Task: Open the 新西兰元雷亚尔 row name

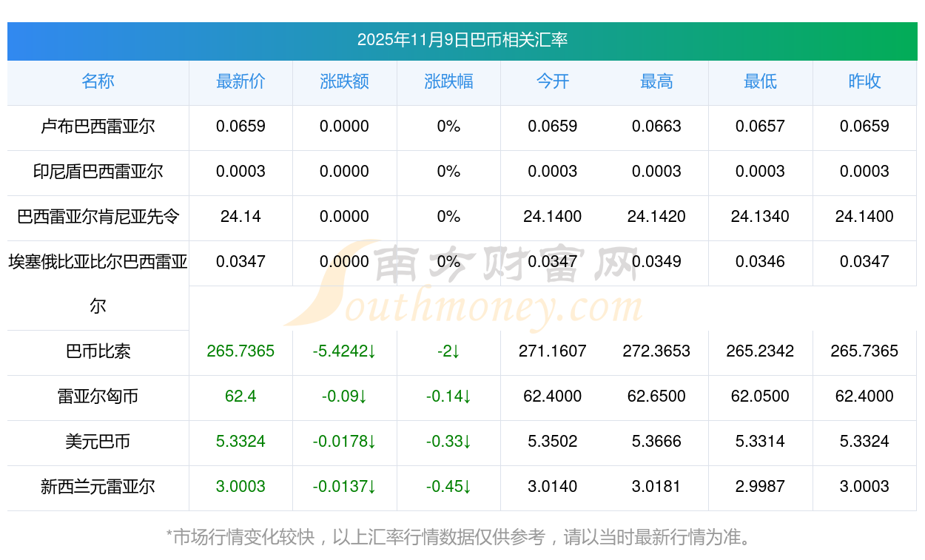Action: pyautogui.click(x=98, y=487)
